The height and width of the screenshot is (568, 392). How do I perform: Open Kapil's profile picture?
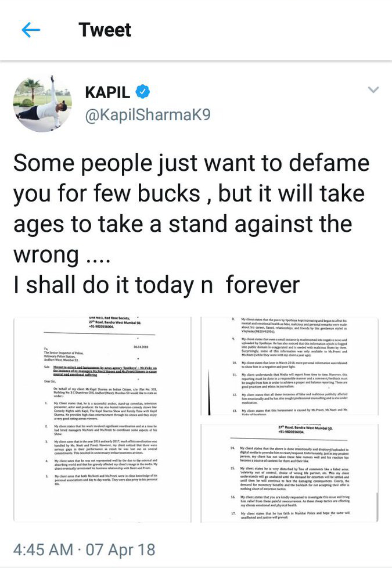[42, 103]
